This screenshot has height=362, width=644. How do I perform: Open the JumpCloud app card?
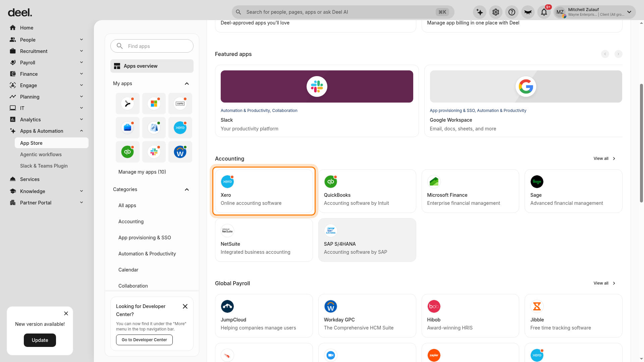pos(264,316)
